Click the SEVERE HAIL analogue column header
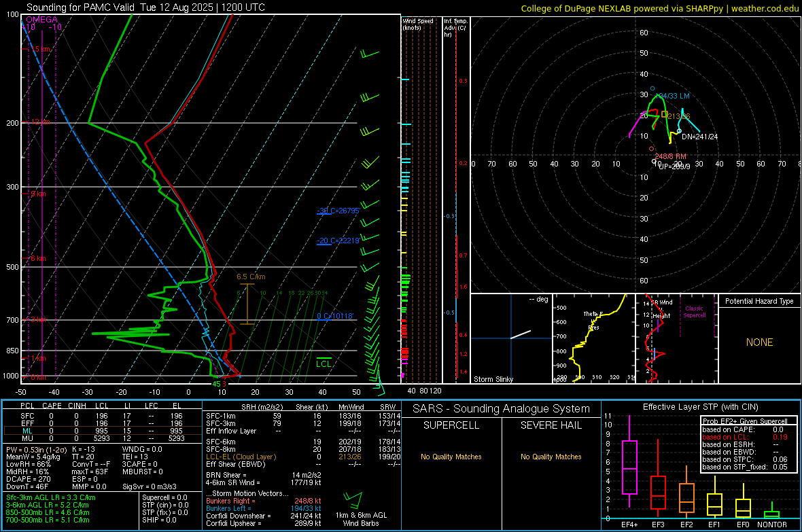The image size is (802, 532). coord(551,425)
